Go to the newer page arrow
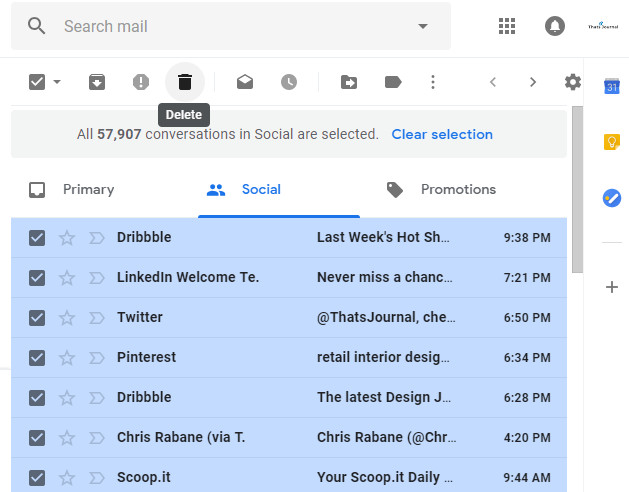The image size is (629, 492). coord(493,82)
